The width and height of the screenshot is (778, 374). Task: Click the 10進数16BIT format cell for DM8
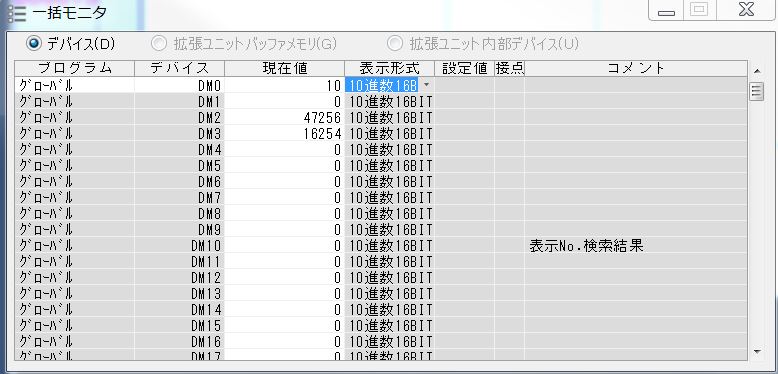click(x=389, y=213)
